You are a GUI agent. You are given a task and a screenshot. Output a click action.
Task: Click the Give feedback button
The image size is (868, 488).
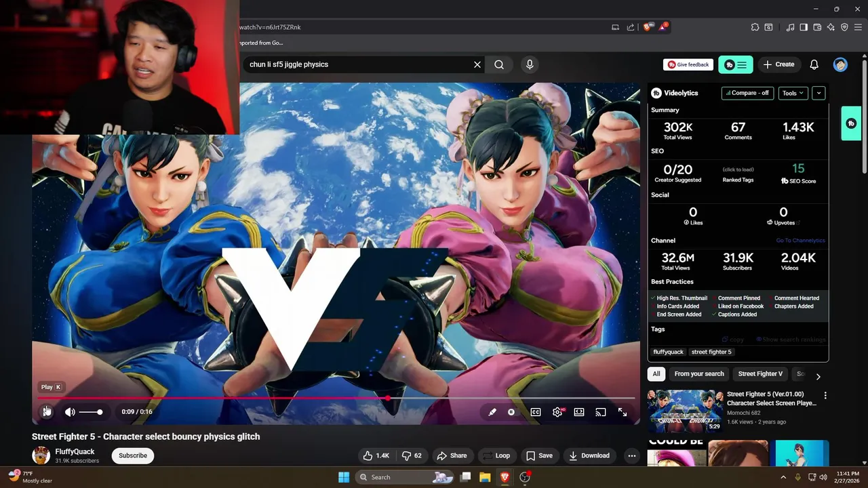(x=688, y=64)
